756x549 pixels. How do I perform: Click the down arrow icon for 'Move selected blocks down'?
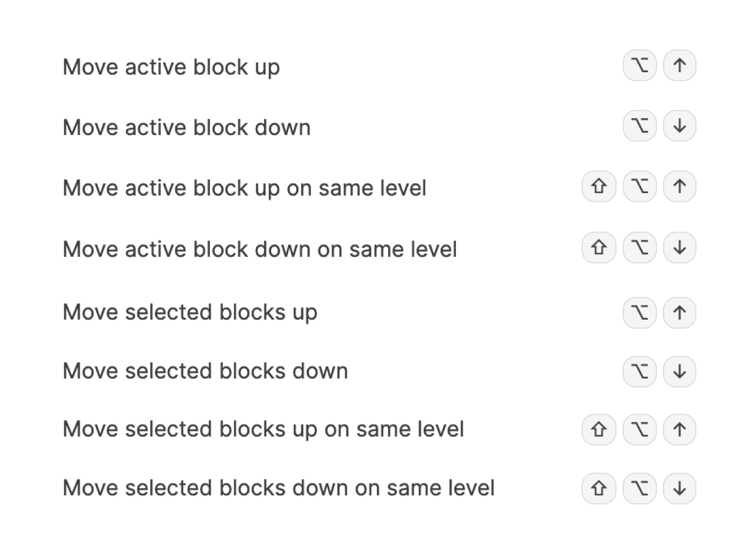pos(679,372)
